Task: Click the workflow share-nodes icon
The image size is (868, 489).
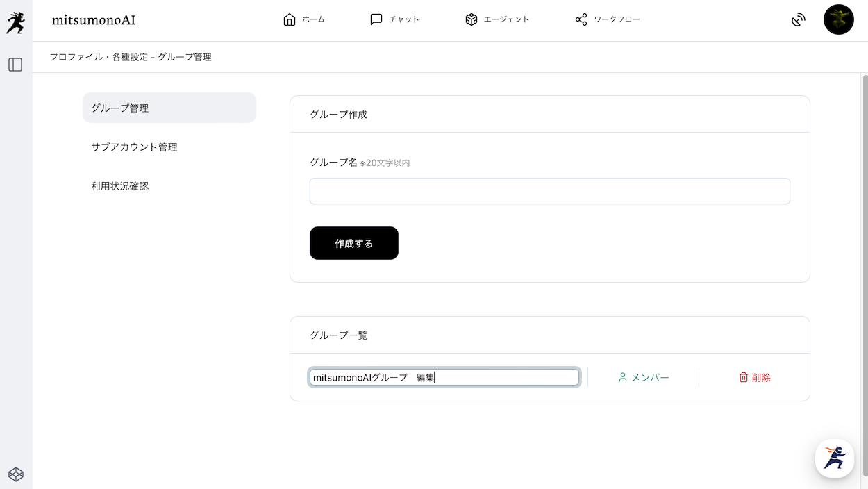Action: coord(581,19)
